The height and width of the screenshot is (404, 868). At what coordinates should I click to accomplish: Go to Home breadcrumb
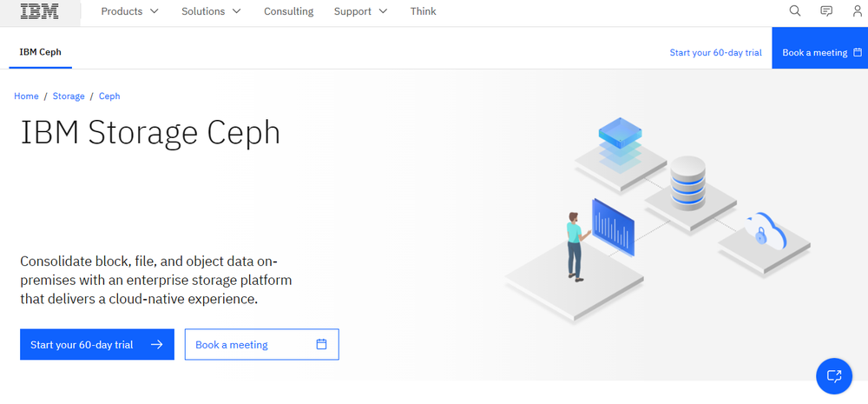(x=26, y=96)
